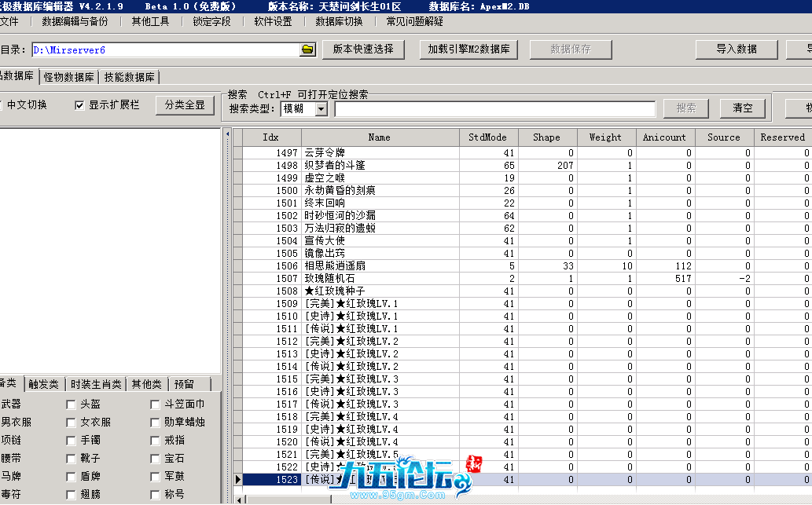Select the 时装生肖类 category tab

click(x=96, y=384)
